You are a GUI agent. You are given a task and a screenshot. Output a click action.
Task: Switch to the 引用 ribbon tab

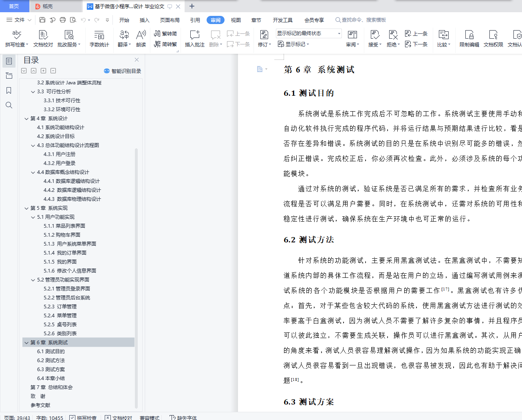(x=195, y=20)
